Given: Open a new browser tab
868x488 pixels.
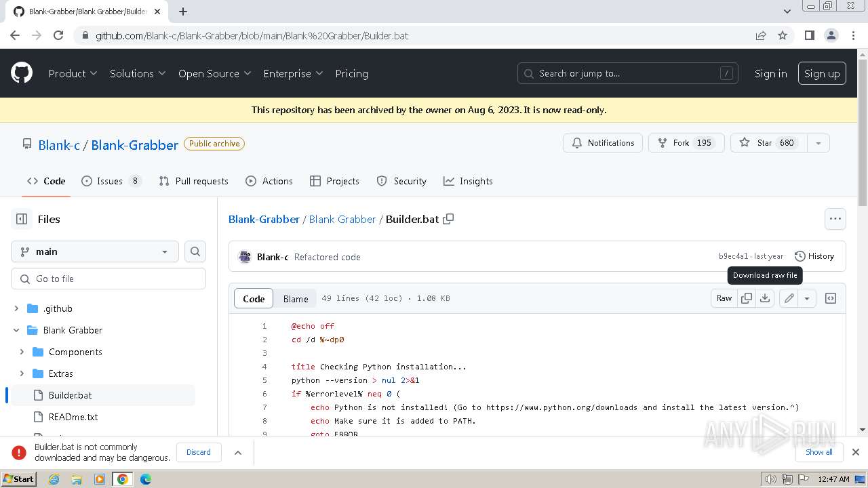Looking at the screenshot, I should coord(183,12).
